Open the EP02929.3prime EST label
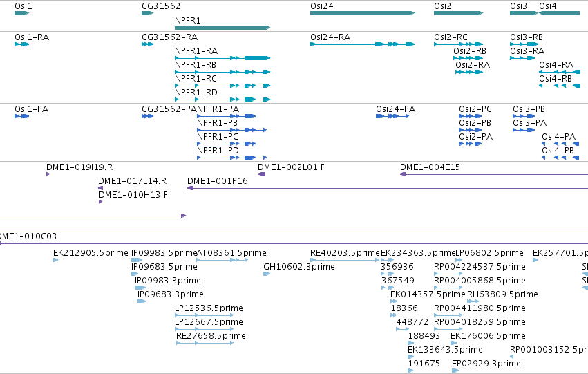The image size is (588, 374). [486, 364]
